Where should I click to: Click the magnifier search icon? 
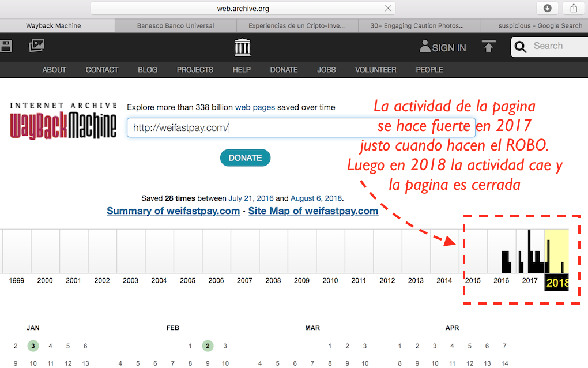520,47
